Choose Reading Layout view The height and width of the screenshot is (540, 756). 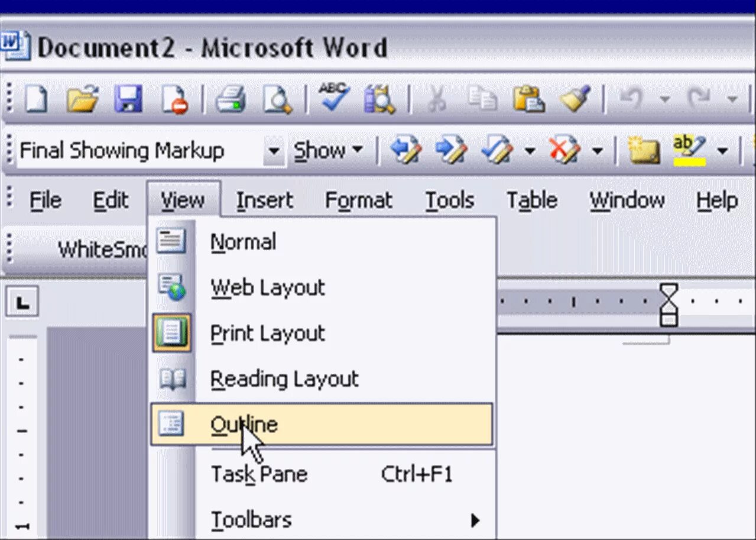(x=322, y=379)
